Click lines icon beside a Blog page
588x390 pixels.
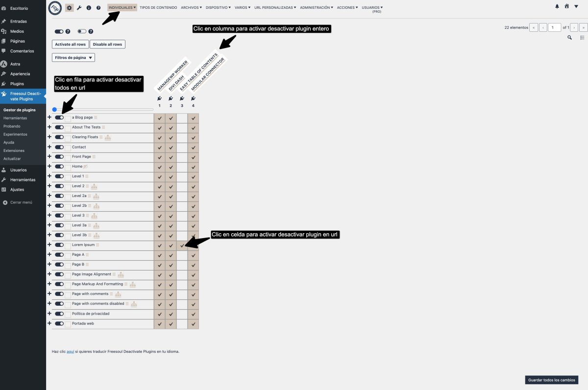pos(96,118)
